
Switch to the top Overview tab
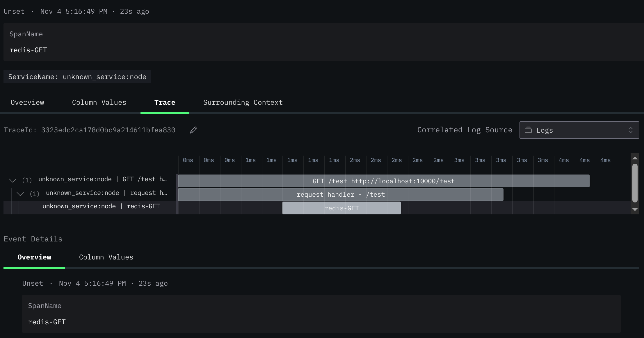pos(27,102)
